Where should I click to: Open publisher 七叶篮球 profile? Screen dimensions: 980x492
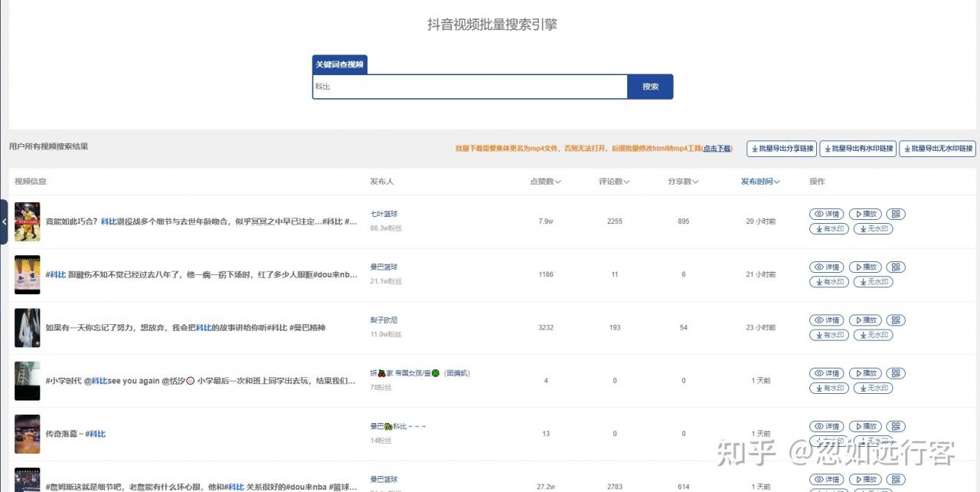pos(384,214)
